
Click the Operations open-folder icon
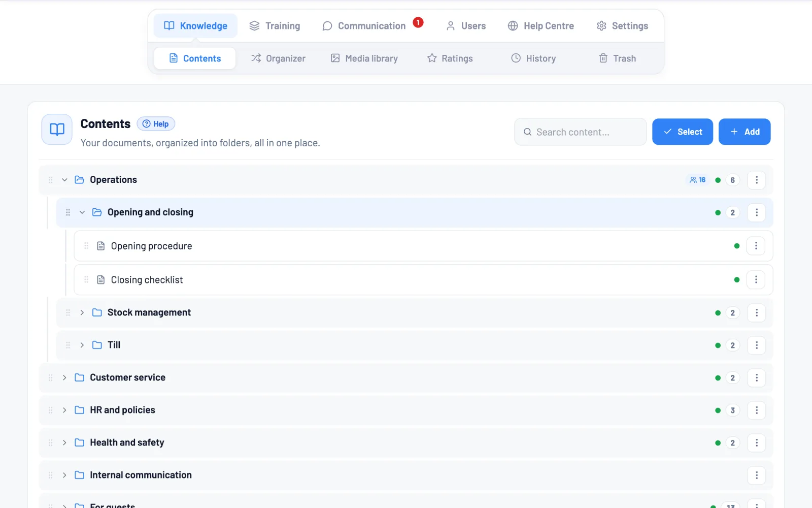(x=79, y=180)
